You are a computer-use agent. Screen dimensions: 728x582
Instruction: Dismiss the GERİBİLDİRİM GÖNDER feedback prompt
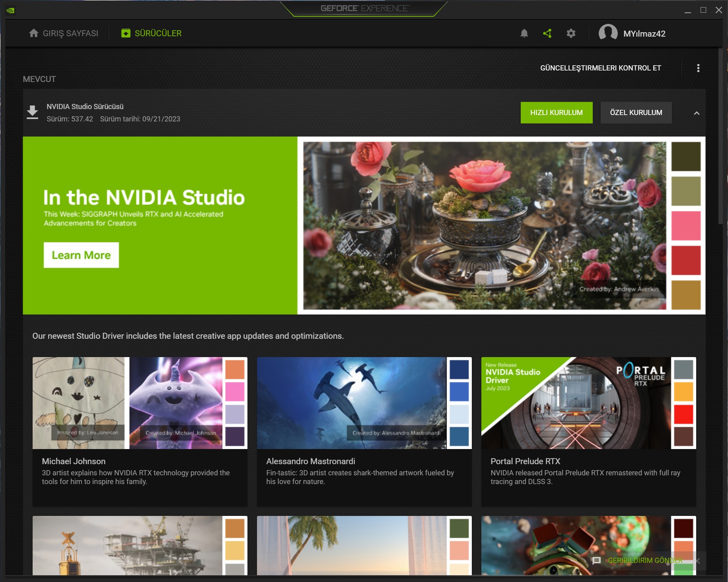pos(698,561)
